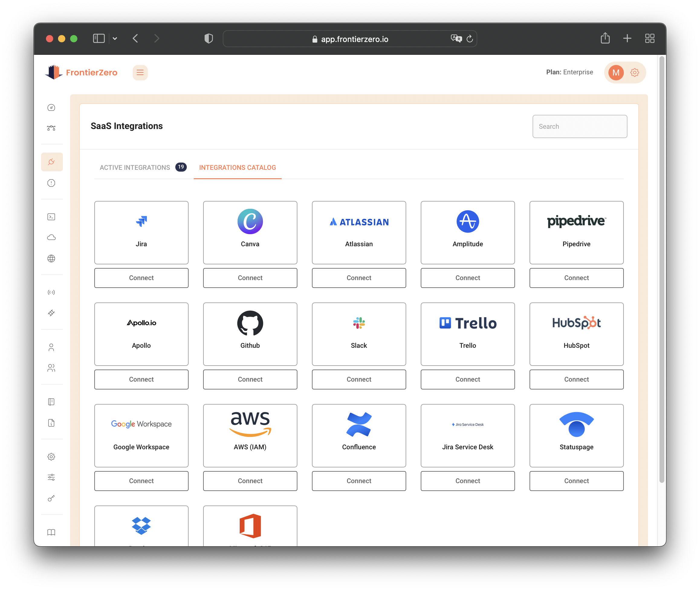Open the users group sidebar icon

click(51, 368)
